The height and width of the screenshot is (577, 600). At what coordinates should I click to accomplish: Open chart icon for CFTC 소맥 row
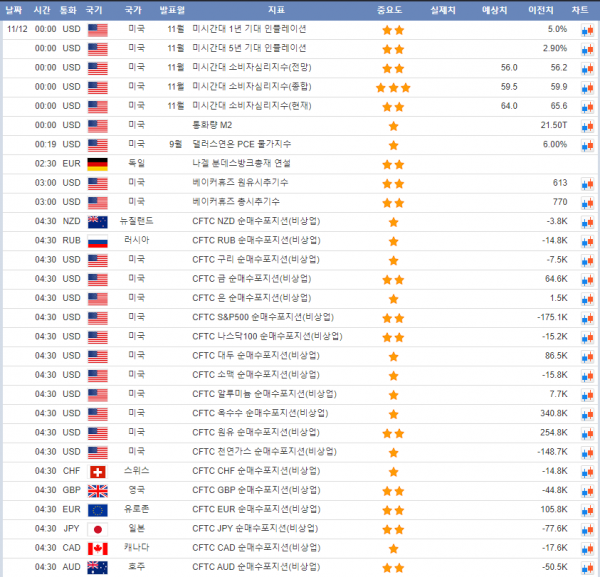pos(587,376)
